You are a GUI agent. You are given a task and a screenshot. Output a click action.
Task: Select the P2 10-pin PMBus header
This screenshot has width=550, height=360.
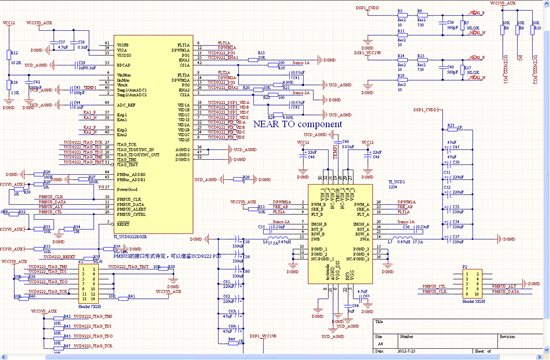point(472,284)
